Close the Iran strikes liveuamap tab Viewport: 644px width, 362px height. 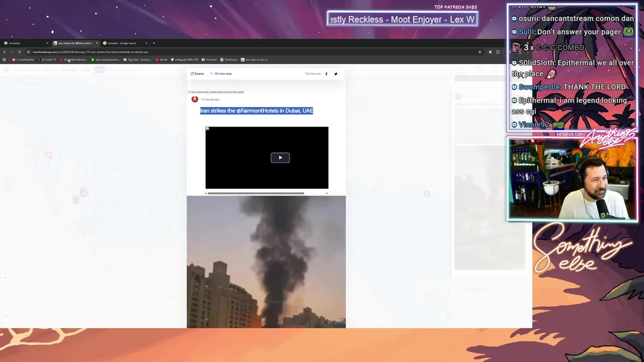[x=97, y=43]
